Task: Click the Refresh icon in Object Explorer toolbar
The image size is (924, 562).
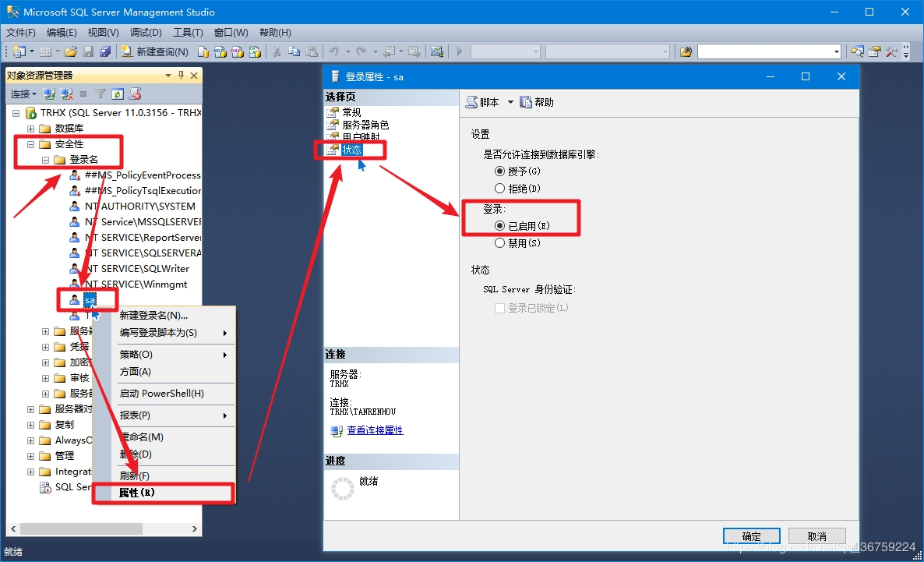Action: pos(117,94)
